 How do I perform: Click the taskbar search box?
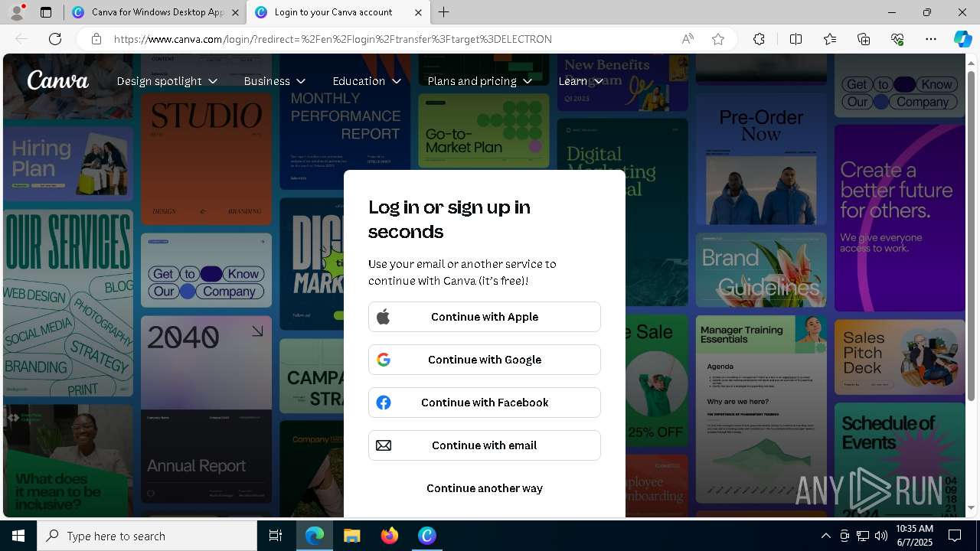[x=147, y=536]
